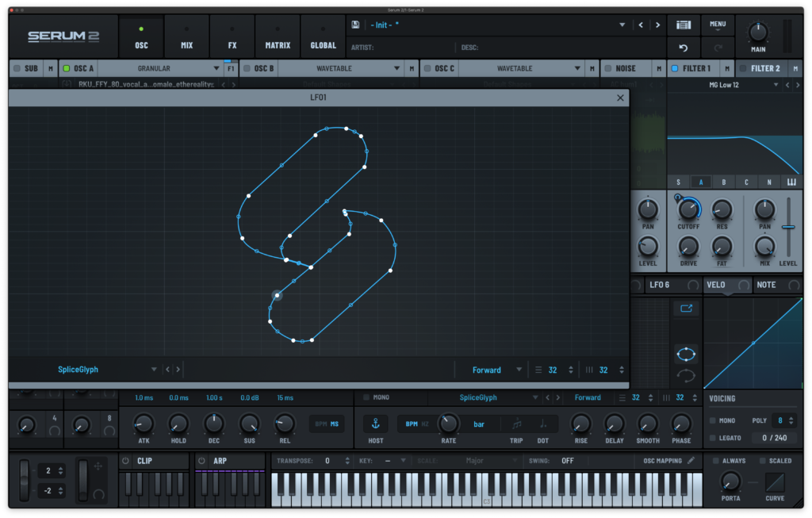Mute FILTER 2 with its M button
The height and width of the screenshot is (518, 812).
pyautogui.click(x=795, y=68)
